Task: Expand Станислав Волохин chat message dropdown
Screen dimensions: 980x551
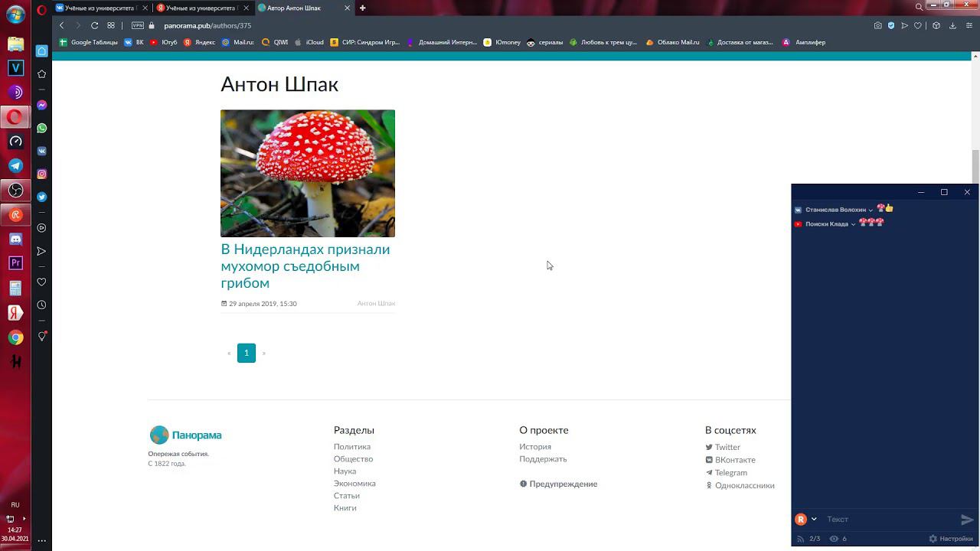Action: pyautogui.click(x=871, y=210)
